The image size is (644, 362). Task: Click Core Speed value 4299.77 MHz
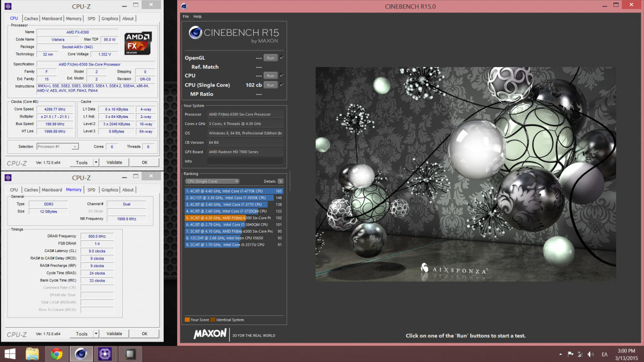(x=55, y=109)
